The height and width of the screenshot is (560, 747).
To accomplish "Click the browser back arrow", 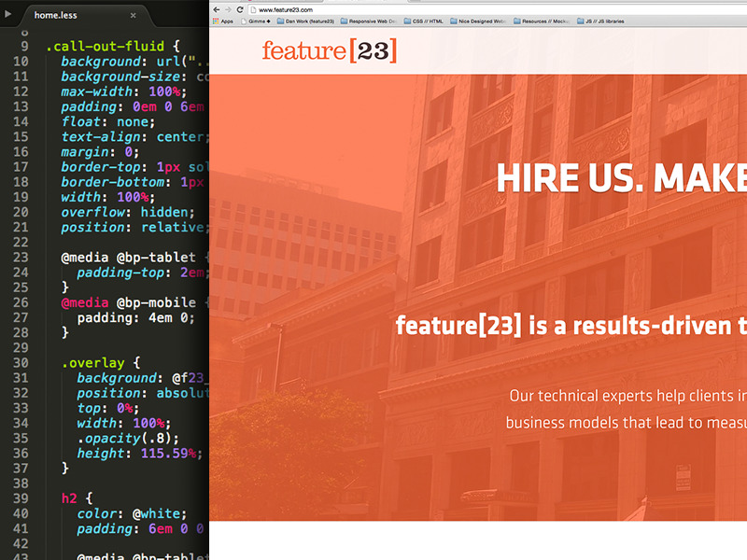I will [217, 9].
